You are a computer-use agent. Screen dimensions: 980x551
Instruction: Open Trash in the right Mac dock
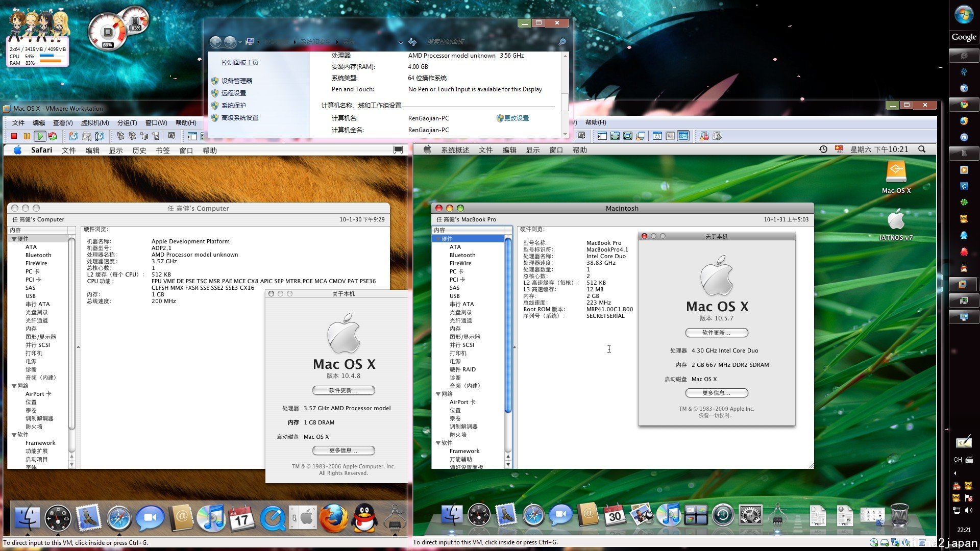click(899, 515)
